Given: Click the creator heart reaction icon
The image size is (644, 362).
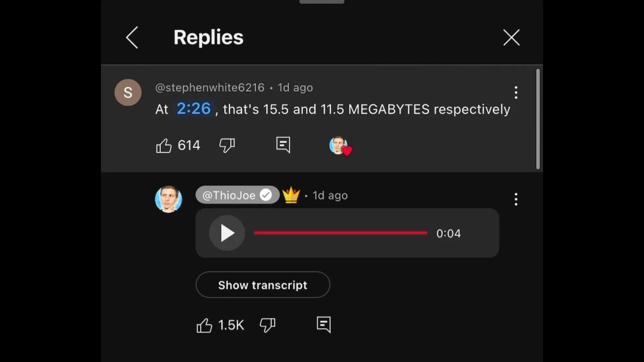Looking at the screenshot, I should pyautogui.click(x=340, y=146).
